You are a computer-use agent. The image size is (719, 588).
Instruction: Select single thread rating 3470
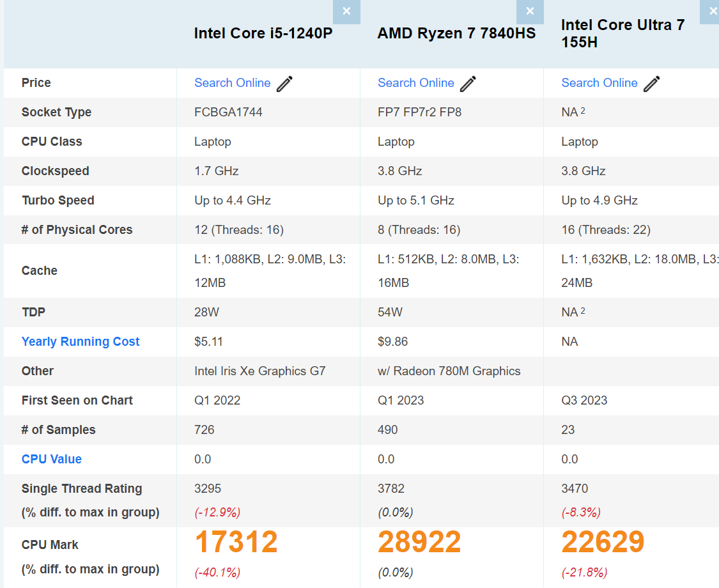[x=575, y=488]
